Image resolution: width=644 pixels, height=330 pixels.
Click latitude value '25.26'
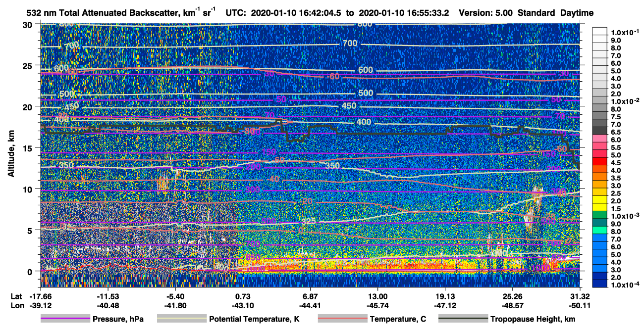pos(512,296)
